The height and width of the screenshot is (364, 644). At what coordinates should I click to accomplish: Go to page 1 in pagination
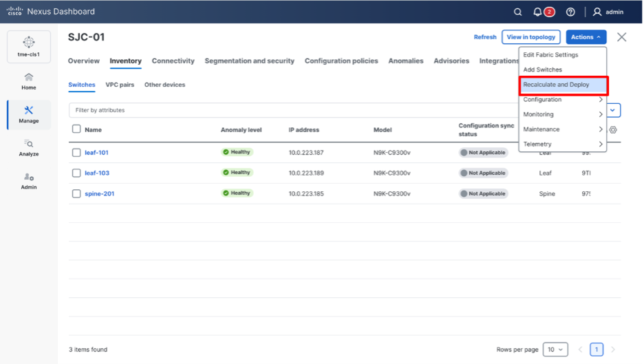(x=597, y=350)
